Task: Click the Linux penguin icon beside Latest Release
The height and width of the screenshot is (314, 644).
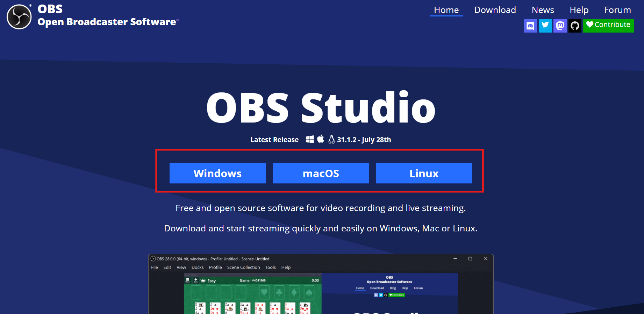Action: (x=331, y=139)
